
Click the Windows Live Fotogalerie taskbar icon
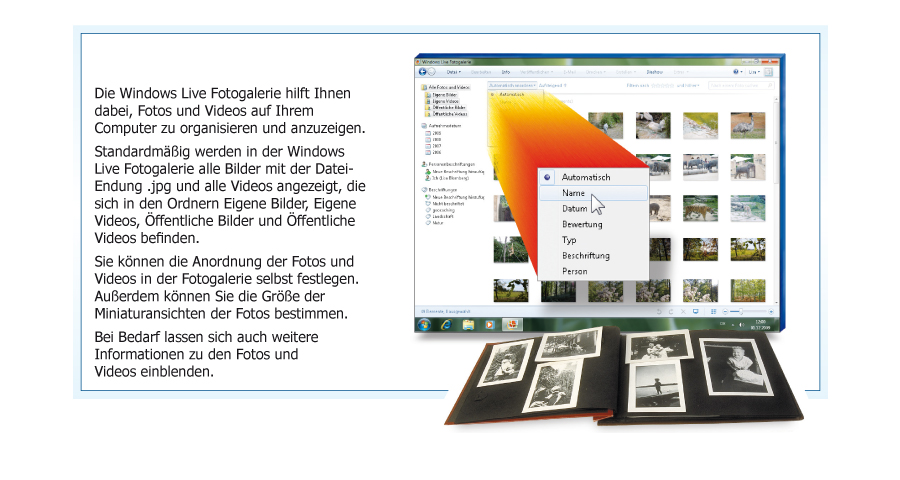511,325
